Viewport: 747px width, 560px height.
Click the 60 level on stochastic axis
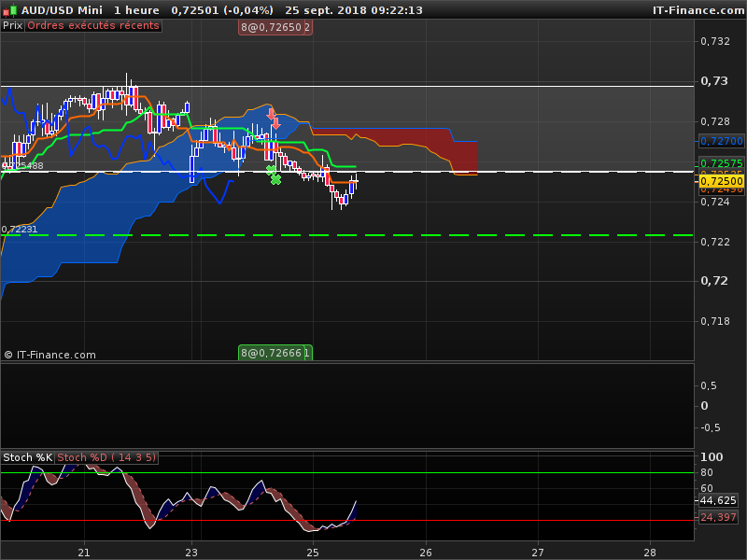tap(707, 488)
